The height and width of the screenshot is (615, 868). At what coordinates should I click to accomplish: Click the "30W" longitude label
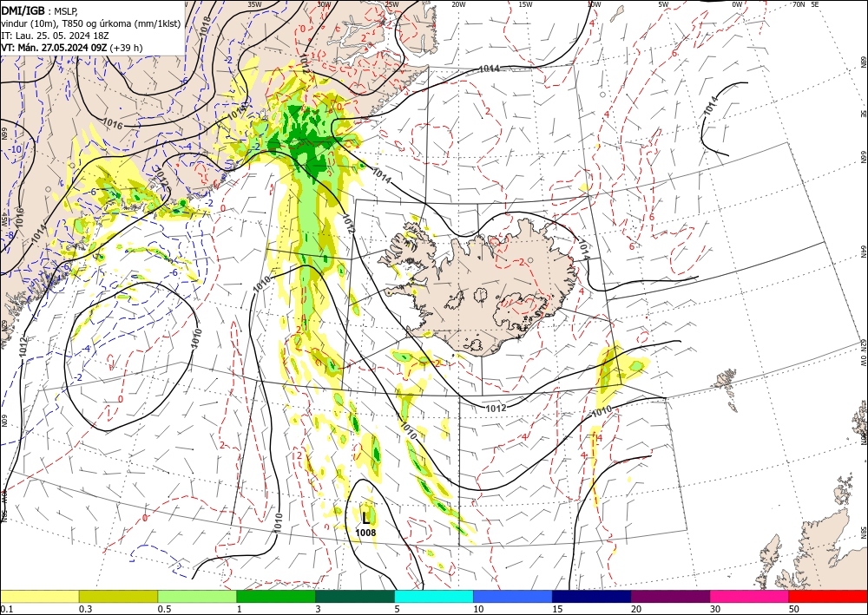324,4
